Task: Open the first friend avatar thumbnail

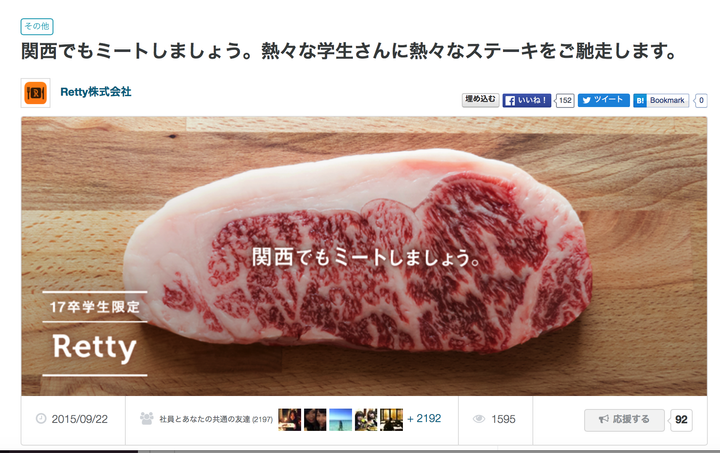Action: point(290,419)
